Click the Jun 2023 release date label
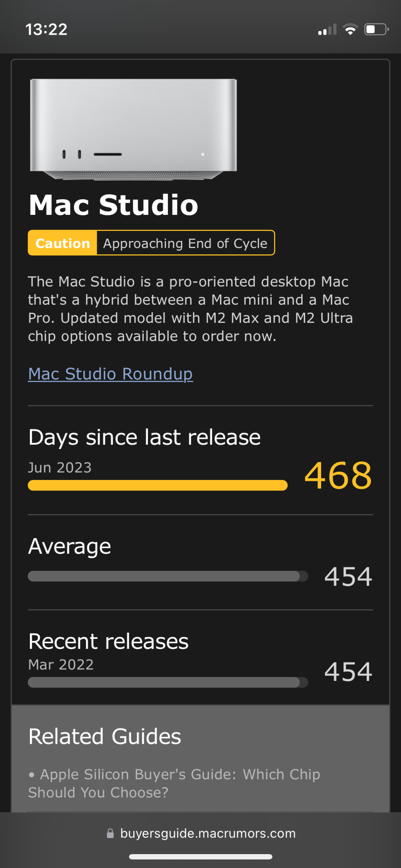Image resolution: width=401 pixels, height=868 pixels. coord(60,467)
